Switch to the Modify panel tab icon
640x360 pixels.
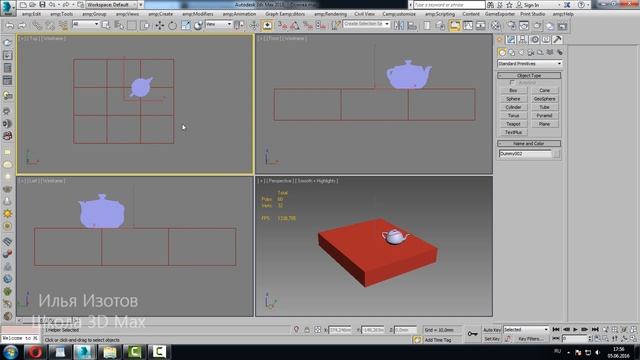(511, 40)
